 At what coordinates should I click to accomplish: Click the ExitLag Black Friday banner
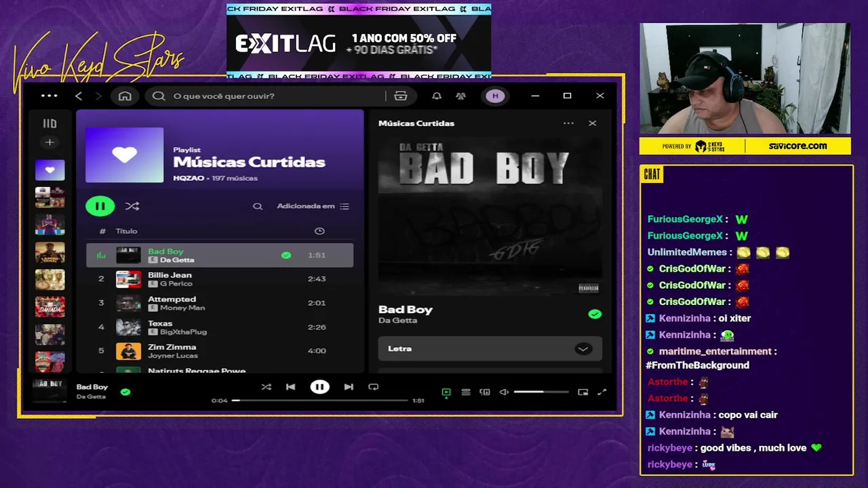(359, 41)
